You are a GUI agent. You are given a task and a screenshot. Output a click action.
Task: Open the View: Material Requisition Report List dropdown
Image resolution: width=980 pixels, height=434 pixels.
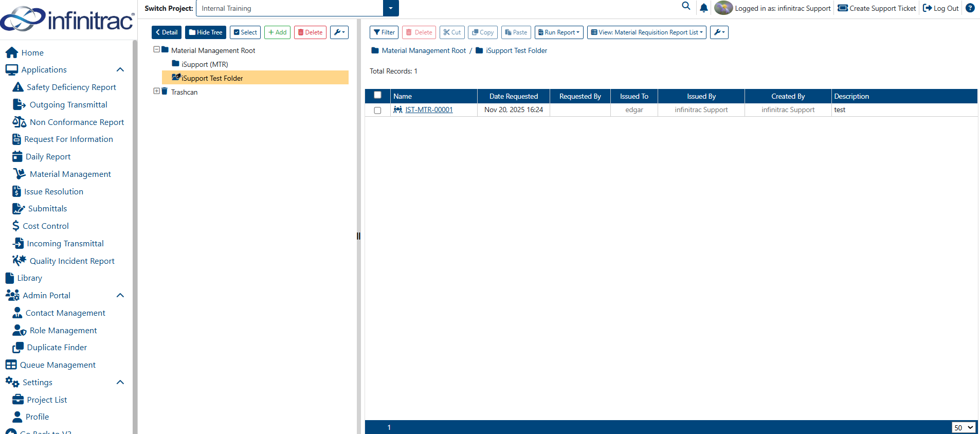click(647, 32)
